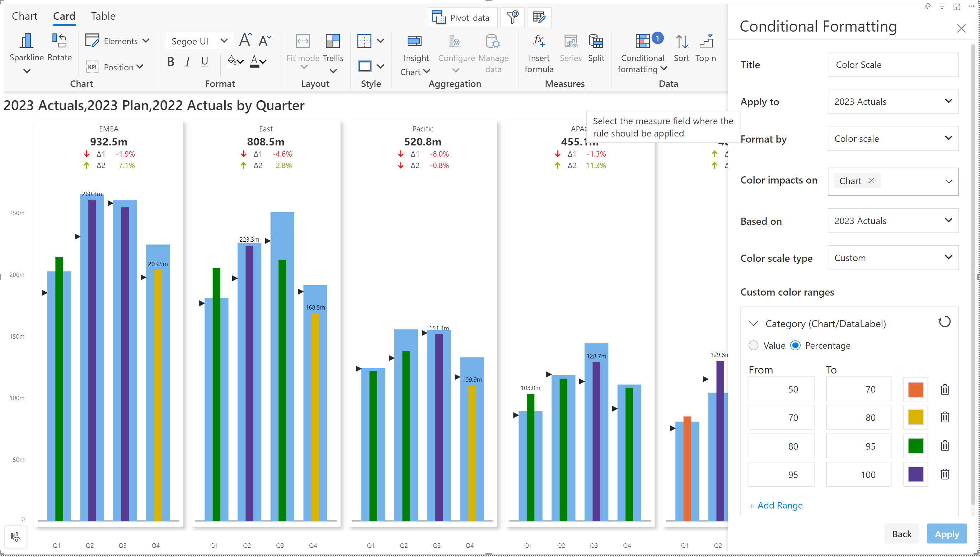Click the Sparkline chart icon

point(26,41)
